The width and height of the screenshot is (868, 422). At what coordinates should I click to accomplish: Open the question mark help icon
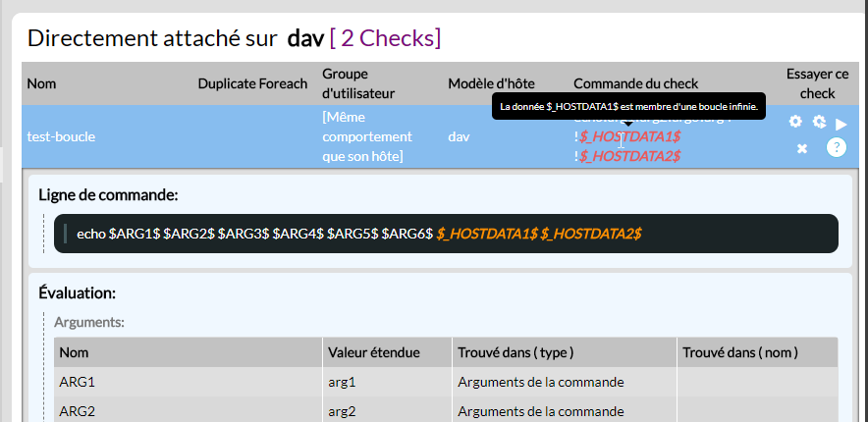836,147
